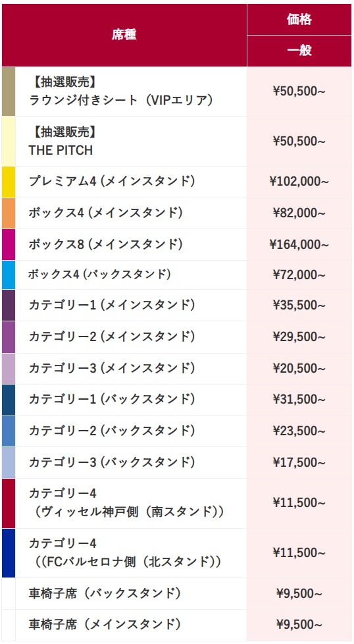
Task: Click the pale yellow swatch beside THE PITCH
Action: click(x=9, y=142)
